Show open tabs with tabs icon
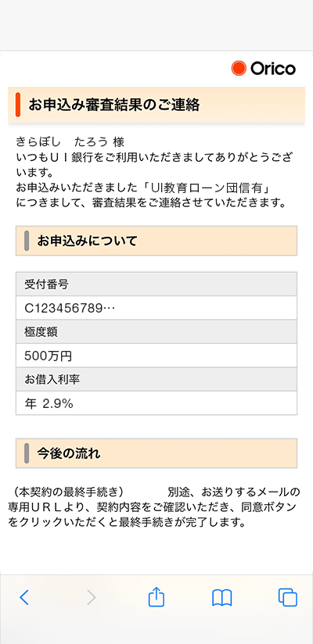The width and height of the screenshot is (313, 644). point(287,597)
